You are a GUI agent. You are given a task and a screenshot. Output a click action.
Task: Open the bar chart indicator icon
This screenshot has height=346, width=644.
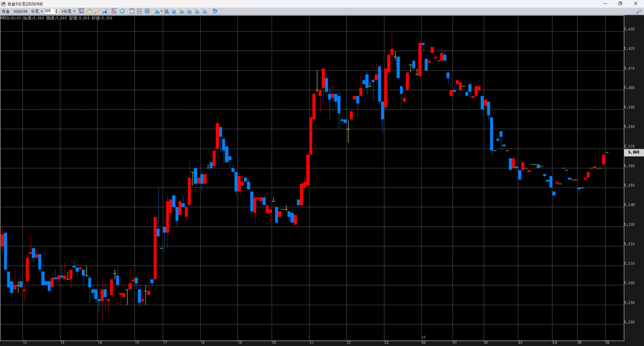click(x=157, y=11)
